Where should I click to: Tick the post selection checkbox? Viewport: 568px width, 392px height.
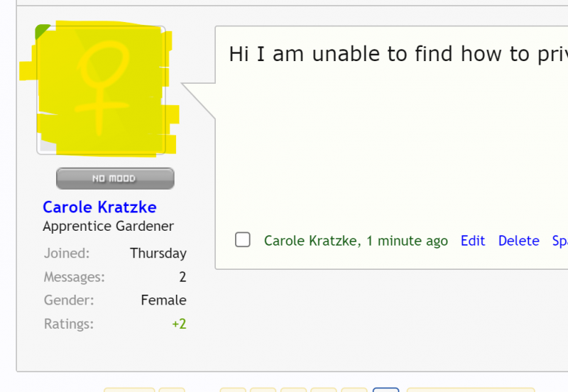pos(243,240)
